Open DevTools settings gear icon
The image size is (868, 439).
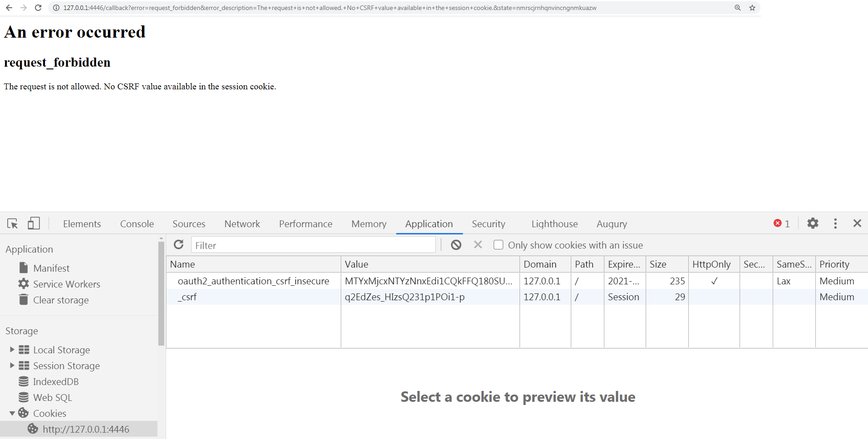(812, 223)
